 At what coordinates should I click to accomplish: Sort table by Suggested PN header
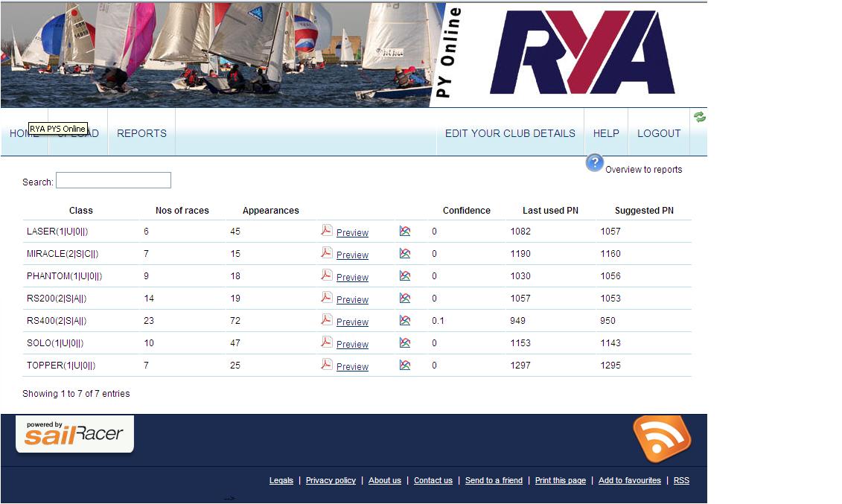click(x=645, y=211)
